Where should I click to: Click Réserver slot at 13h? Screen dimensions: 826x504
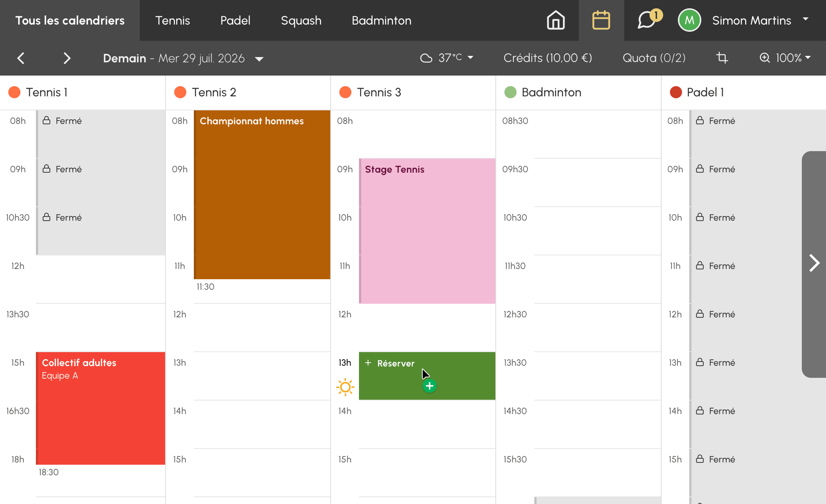[427, 376]
